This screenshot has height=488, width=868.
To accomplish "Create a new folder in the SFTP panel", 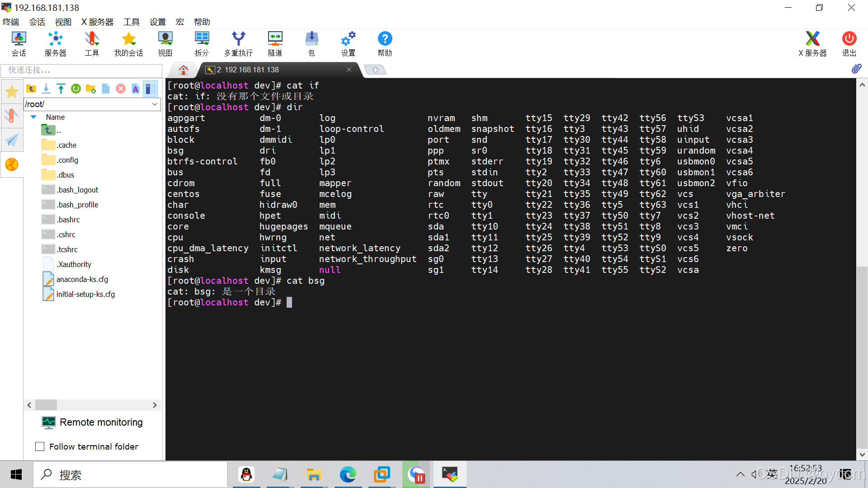I will [91, 89].
